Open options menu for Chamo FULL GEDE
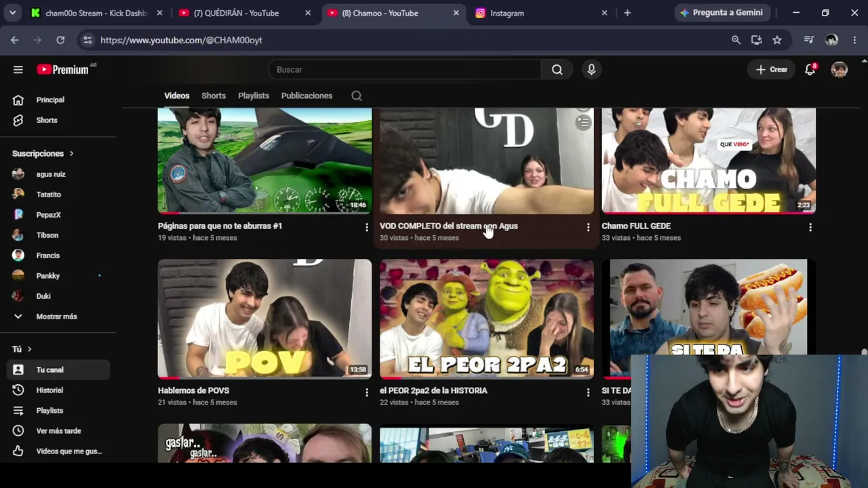Image resolution: width=868 pixels, height=488 pixels. 810,227
